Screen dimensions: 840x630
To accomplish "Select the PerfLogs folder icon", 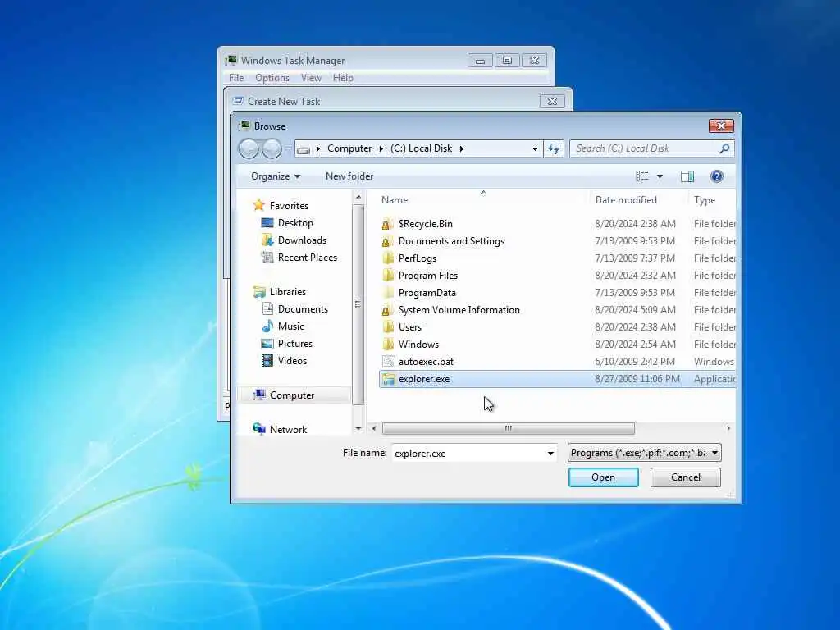I will [x=388, y=258].
